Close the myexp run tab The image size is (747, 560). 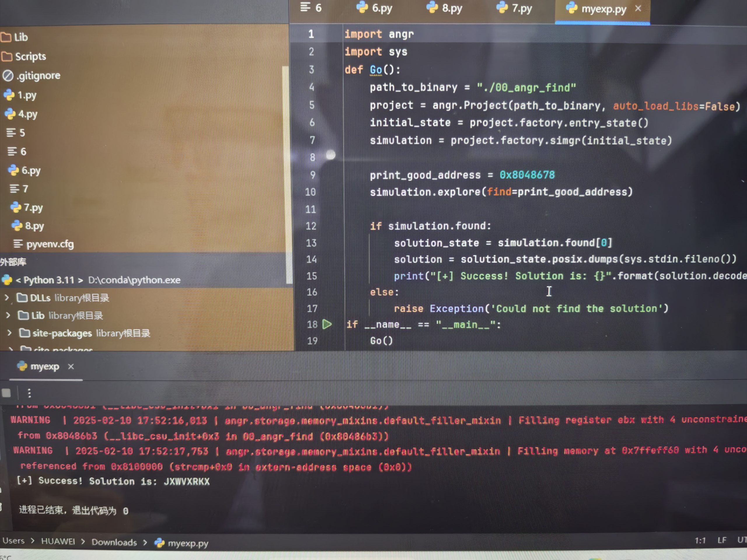pos(71,367)
